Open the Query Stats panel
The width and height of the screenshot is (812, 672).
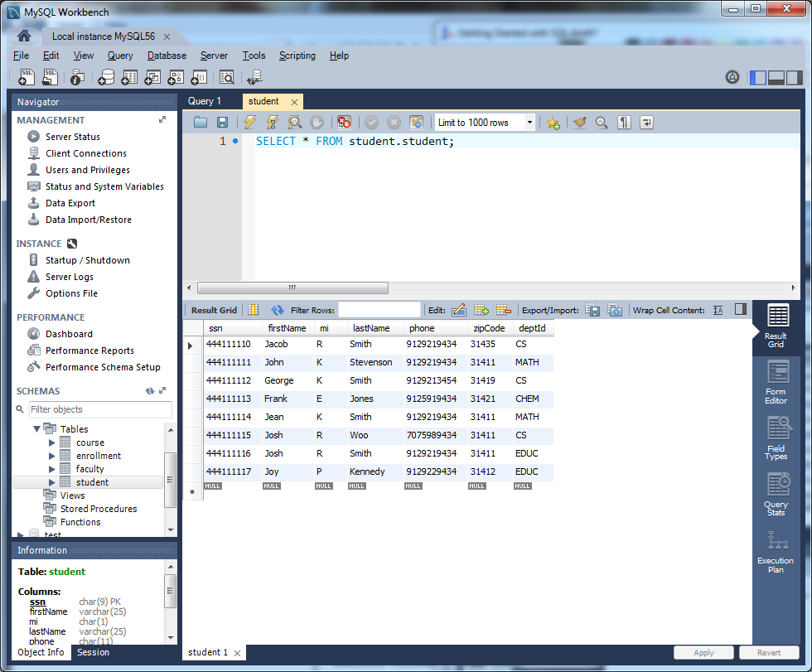pos(776,495)
